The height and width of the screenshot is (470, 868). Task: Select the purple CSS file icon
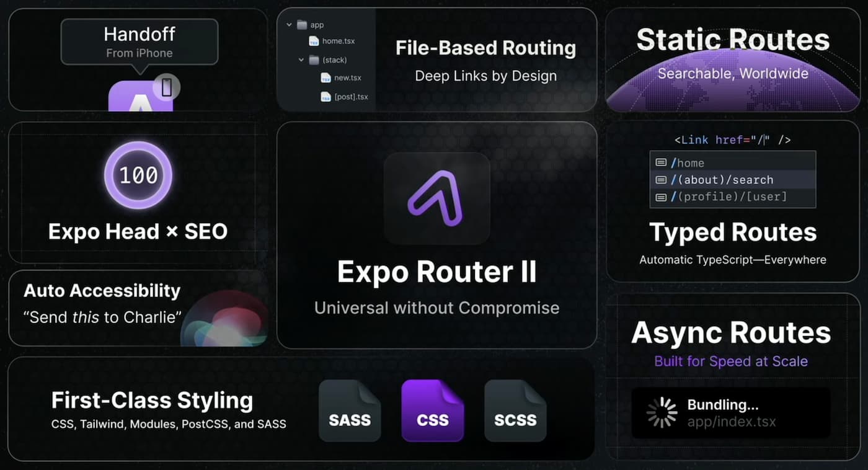click(433, 410)
